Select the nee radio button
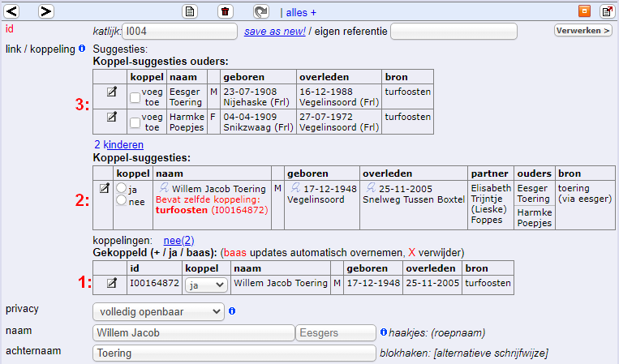The height and width of the screenshot is (364, 619). coord(121,200)
